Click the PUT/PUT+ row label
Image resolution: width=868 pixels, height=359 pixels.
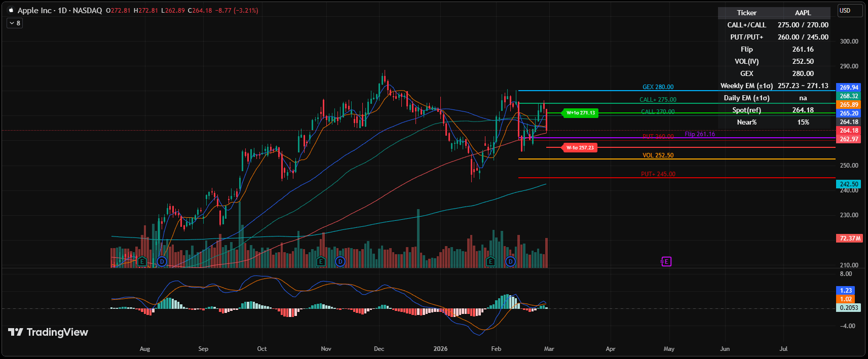coord(746,37)
